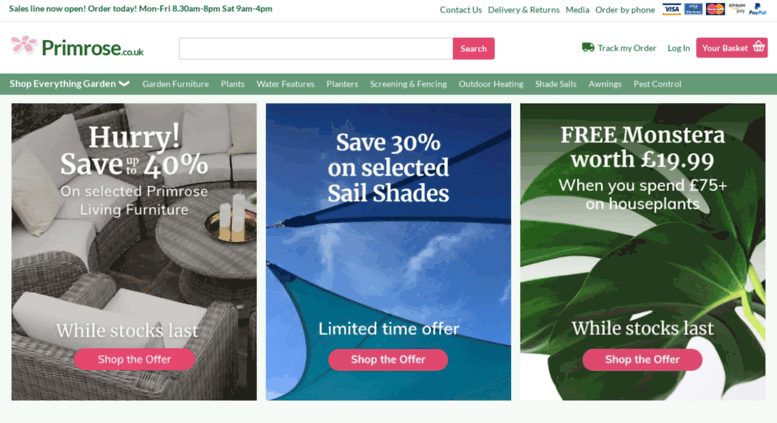Click the blue Visa Electron card icon
This screenshot has width=777, height=423.
click(x=693, y=9)
